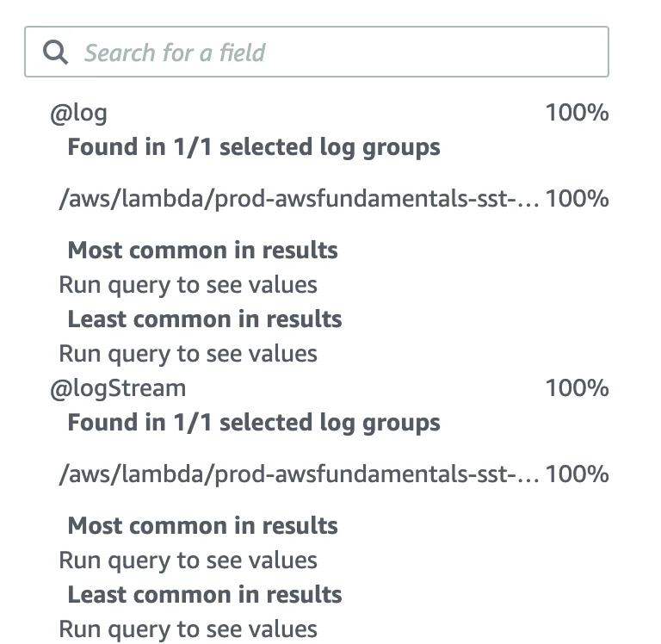Select "Least common in results" heading under @log

point(205,319)
